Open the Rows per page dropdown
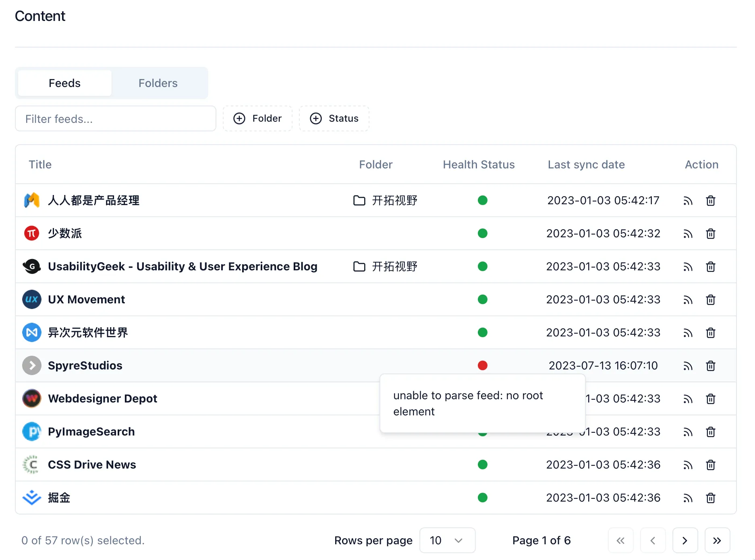Screen dimensions: 755x560 [447, 540]
